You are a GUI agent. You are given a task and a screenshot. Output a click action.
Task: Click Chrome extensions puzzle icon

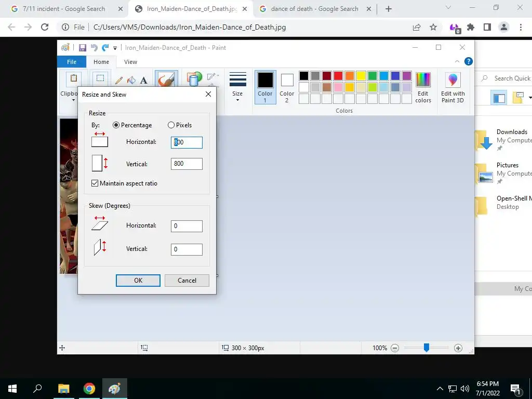tap(471, 27)
